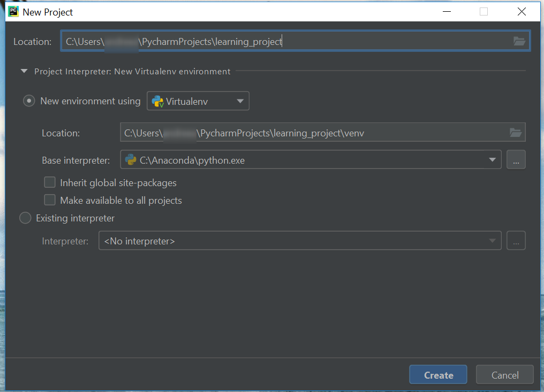The height and width of the screenshot is (392, 544).
Task: Open the No interpreter dropdown
Action: tap(300, 241)
